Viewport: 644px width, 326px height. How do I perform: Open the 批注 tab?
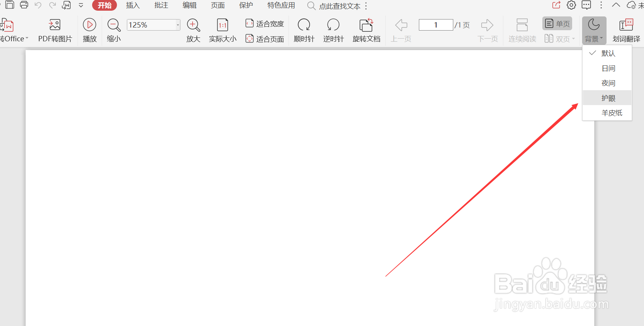coord(161,5)
